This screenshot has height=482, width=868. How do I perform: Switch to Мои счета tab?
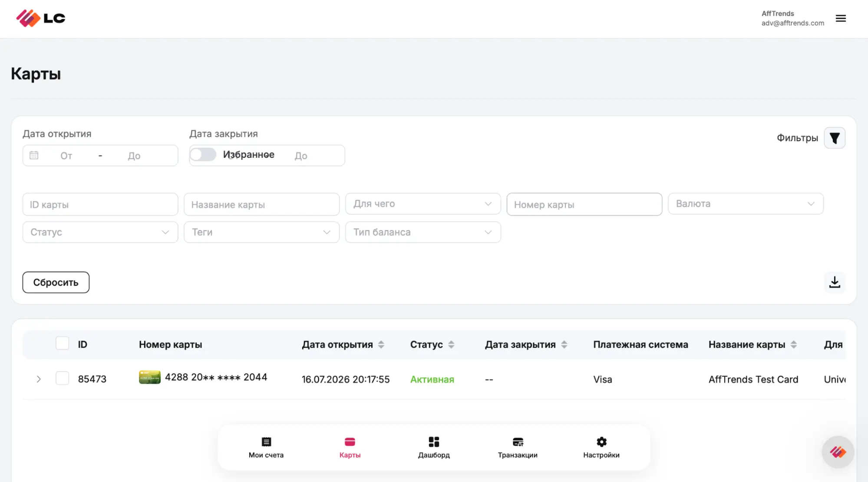(266, 448)
